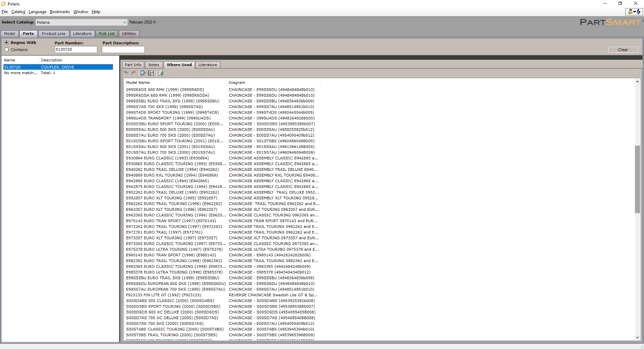Click diagram CHAINCASE - 099ST4DS (4950445044b005)
Screen dimensions: 644x349
pyautogui.click(x=272, y=112)
